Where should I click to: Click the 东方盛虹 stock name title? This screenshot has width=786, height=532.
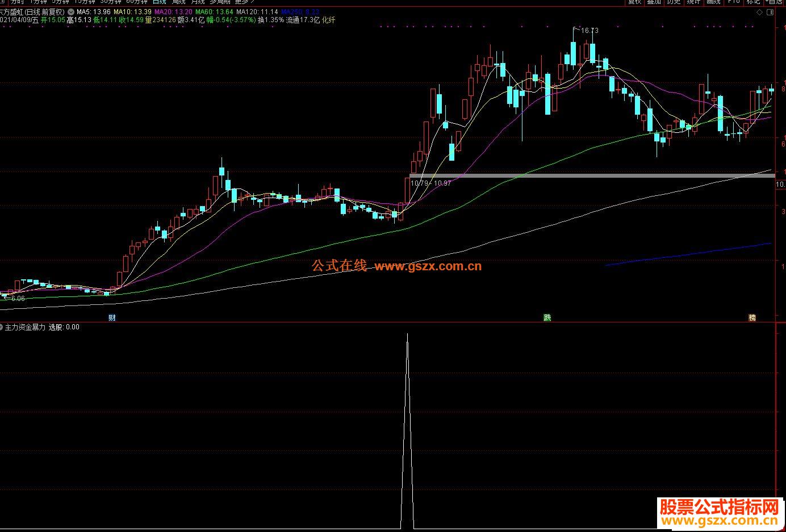[x=12, y=11]
